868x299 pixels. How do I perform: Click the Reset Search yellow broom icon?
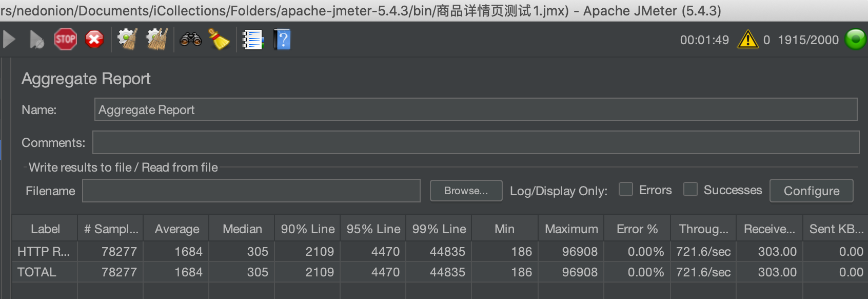(x=219, y=40)
